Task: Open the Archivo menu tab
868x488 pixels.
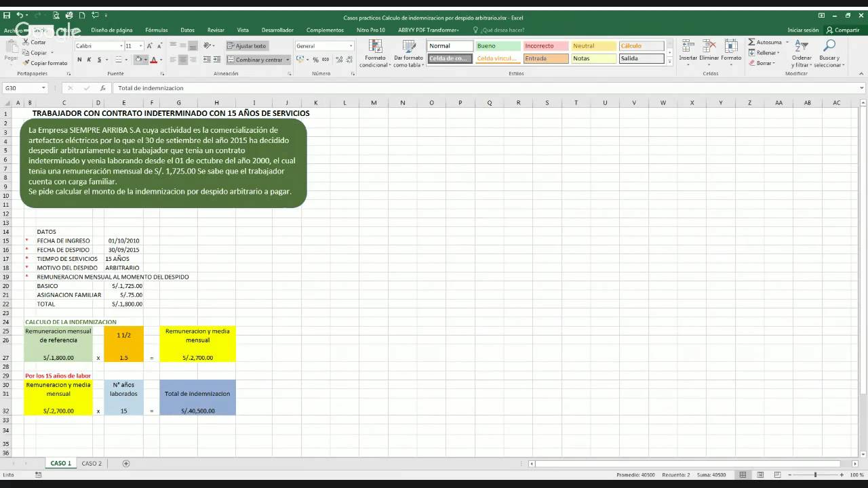Action: tap(13, 30)
